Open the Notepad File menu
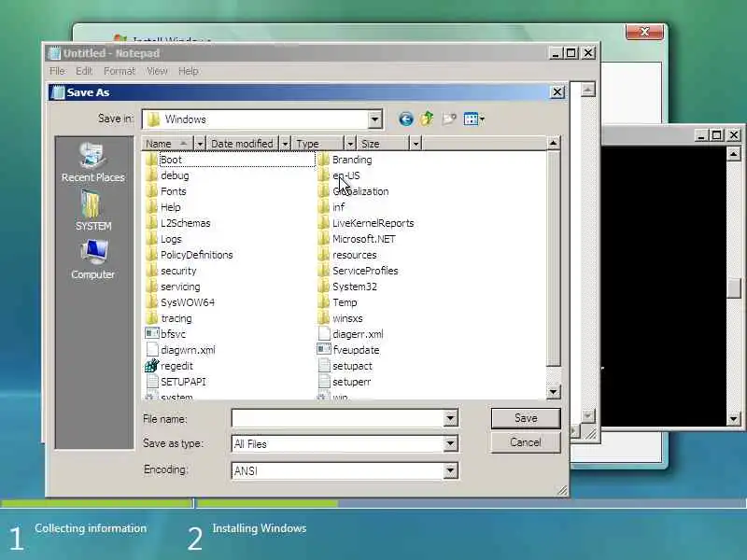This screenshot has width=747, height=560. (x=57, y=71)
